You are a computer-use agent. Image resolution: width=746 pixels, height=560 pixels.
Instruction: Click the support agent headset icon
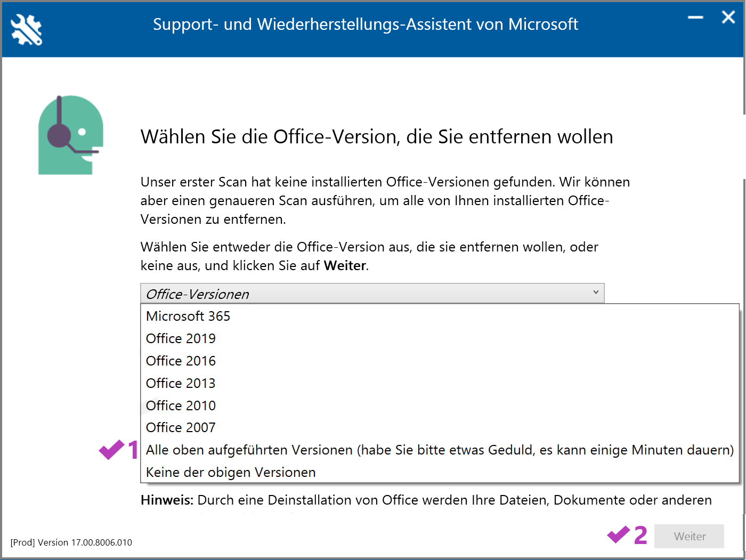click(70, 135)
